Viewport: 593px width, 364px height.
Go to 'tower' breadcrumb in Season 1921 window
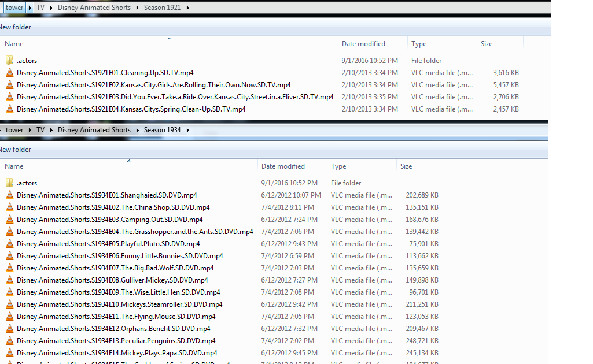tap(14, 8)
